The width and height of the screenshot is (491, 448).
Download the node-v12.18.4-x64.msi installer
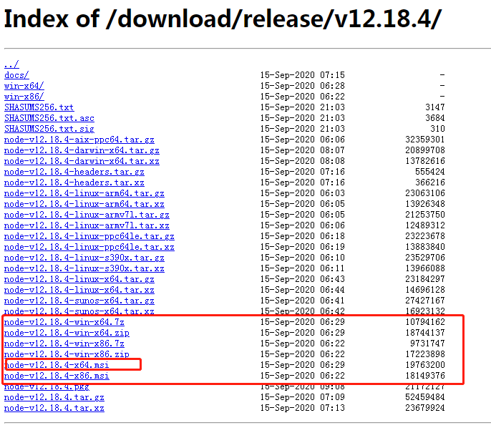pyautogui.click(x=57, y=365)
